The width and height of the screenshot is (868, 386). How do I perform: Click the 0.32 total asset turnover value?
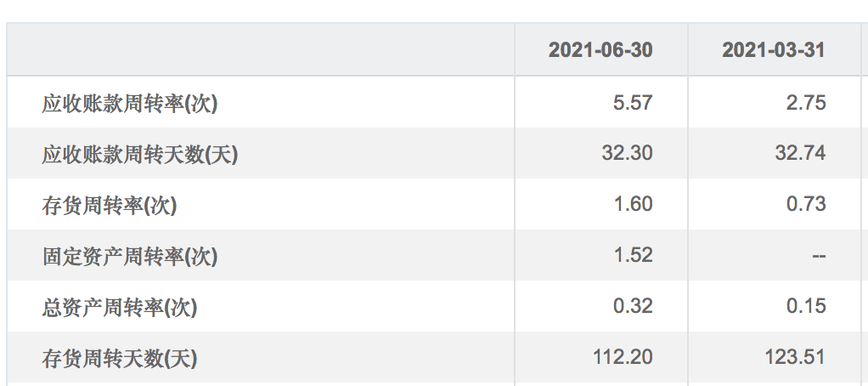[x=634, y=306]
